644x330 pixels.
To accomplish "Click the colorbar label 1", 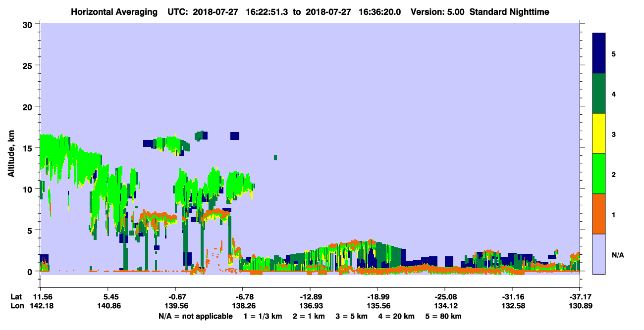I will click(614, 214).
